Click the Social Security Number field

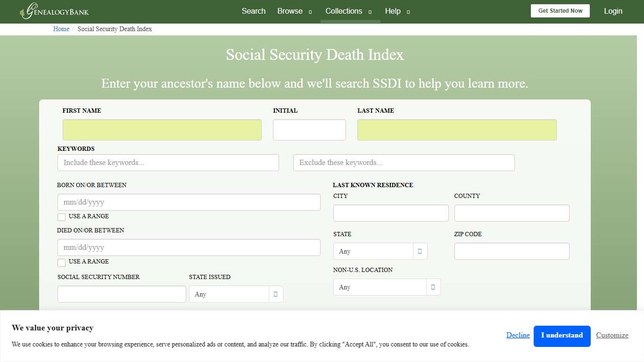click(121, 294)
